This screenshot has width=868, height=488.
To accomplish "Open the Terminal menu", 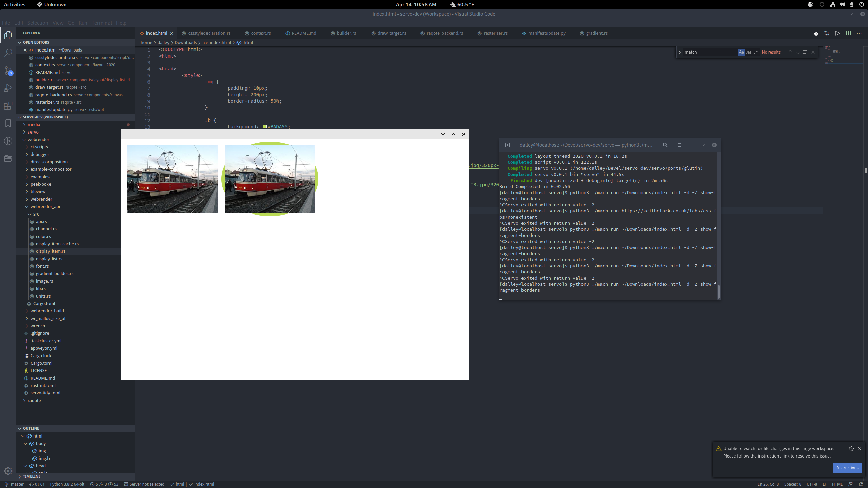I will pyautogui.click(x=101, y=23).
